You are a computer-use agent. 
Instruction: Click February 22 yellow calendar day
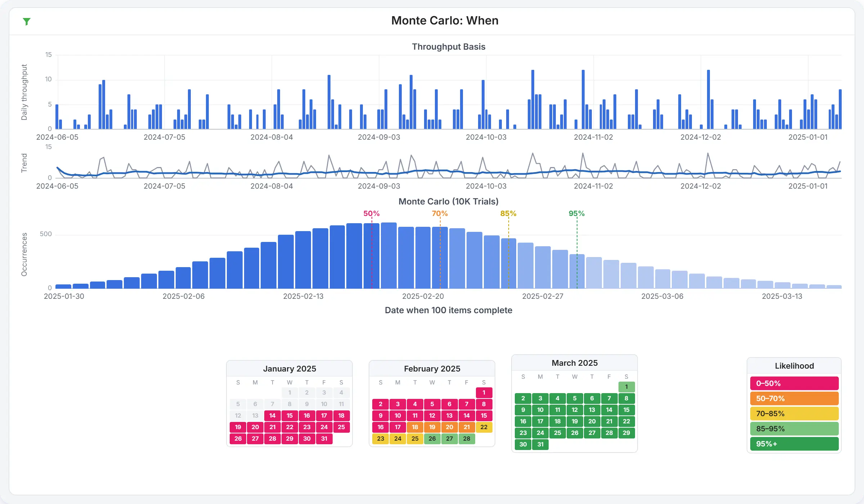tap(484, 427)
